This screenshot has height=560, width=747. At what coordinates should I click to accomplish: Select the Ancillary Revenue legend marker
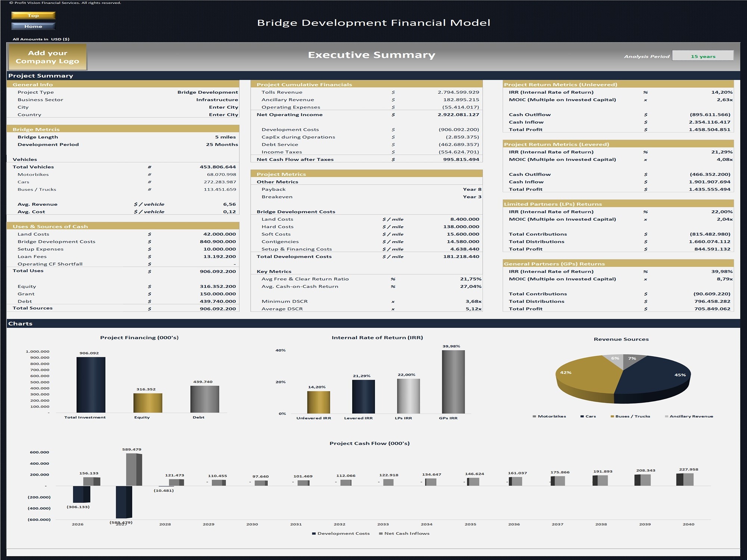pyautogui.click(x=667, y=416)
